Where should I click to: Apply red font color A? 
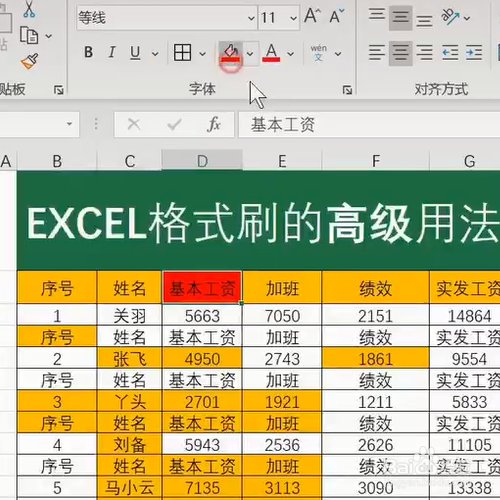click(x=271, y=53)
